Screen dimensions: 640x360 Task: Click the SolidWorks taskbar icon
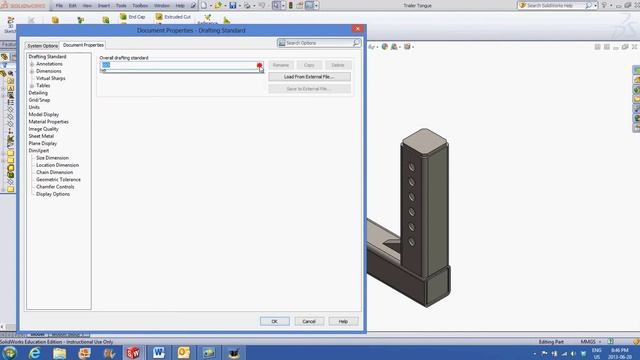click(133, 353)
